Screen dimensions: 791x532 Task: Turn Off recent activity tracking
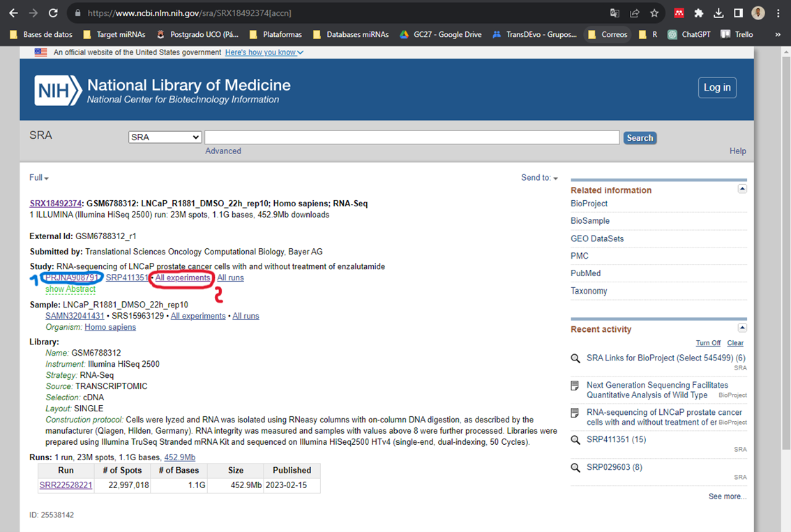coord(708,343)
